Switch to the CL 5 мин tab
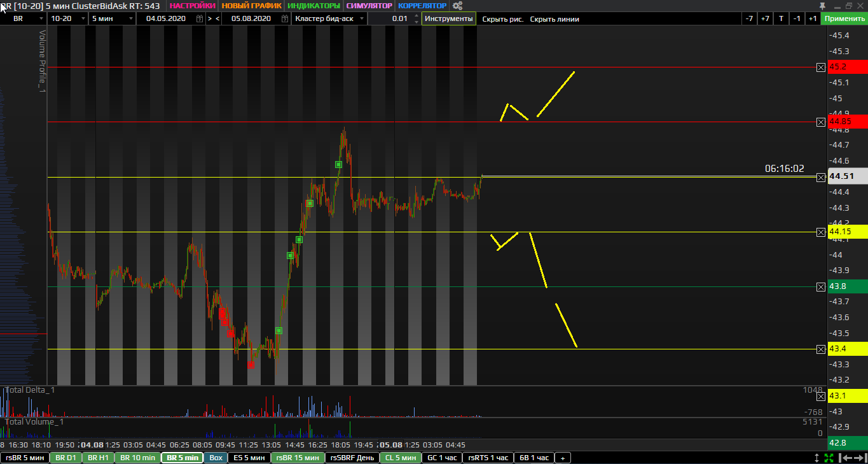This screenshot has width=868, height=464. pyautogui.click(x=401, y=458)
